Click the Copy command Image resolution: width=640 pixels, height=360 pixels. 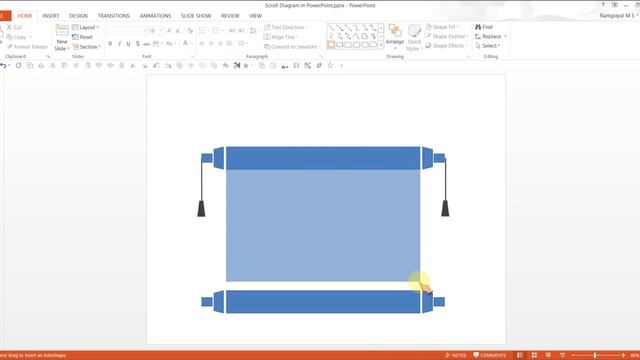coord(18,37)
